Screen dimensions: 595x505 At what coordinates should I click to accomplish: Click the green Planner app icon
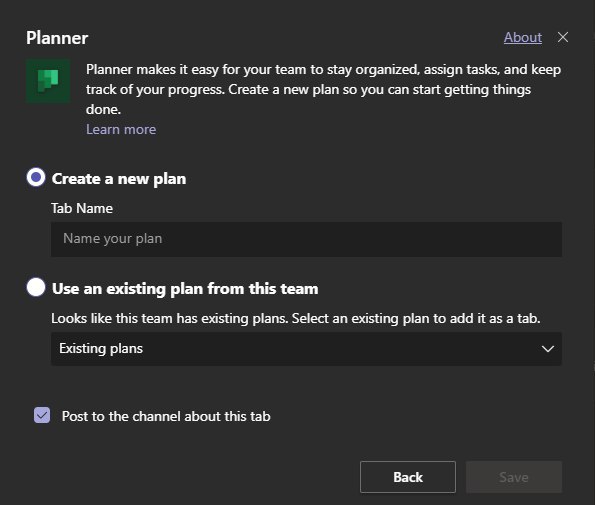click(x=48, y=81)
